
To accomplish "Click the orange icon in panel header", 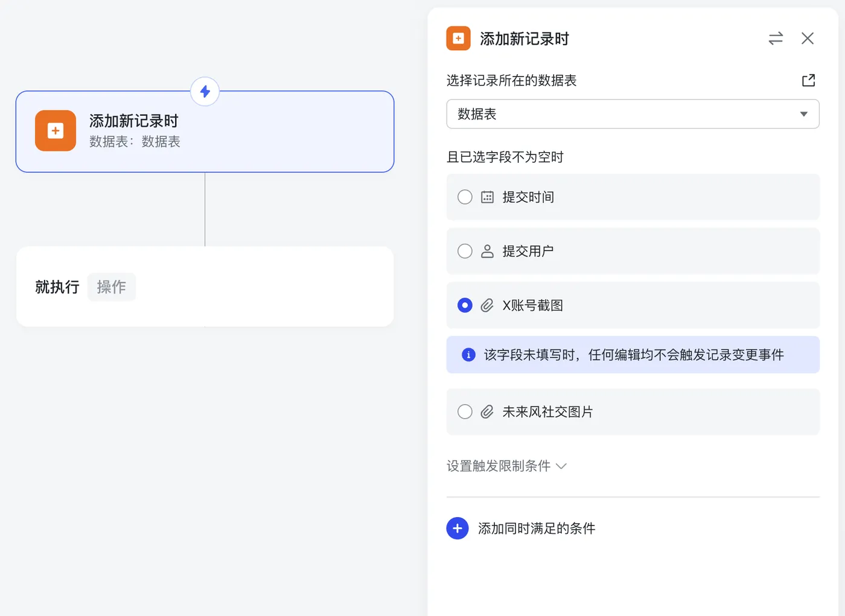I will (x=458, y=39).
